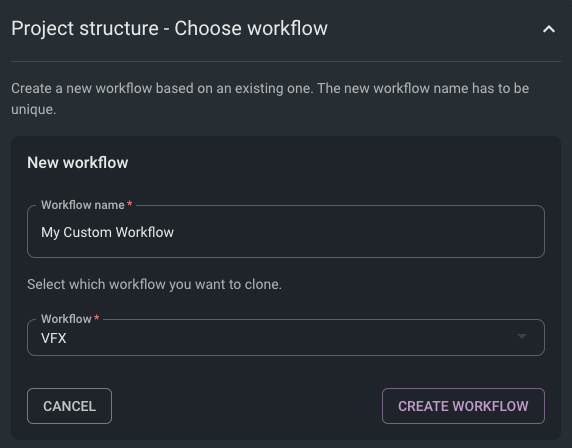Click the description text about unique workflow name
Screen dimensions: 572x448
tap(270, 99)
